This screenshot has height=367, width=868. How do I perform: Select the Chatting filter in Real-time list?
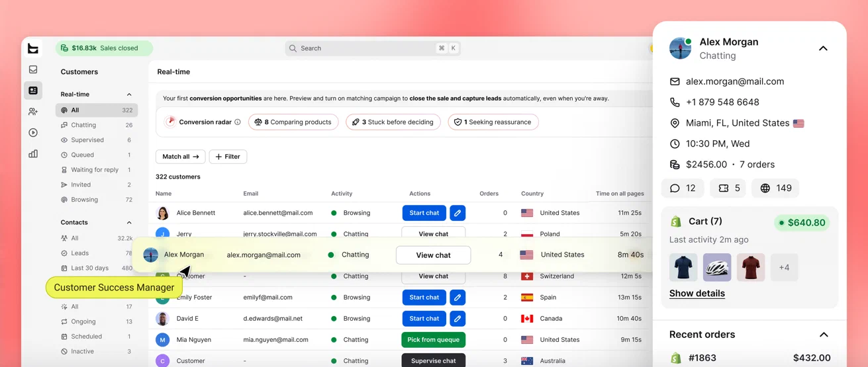97,125
